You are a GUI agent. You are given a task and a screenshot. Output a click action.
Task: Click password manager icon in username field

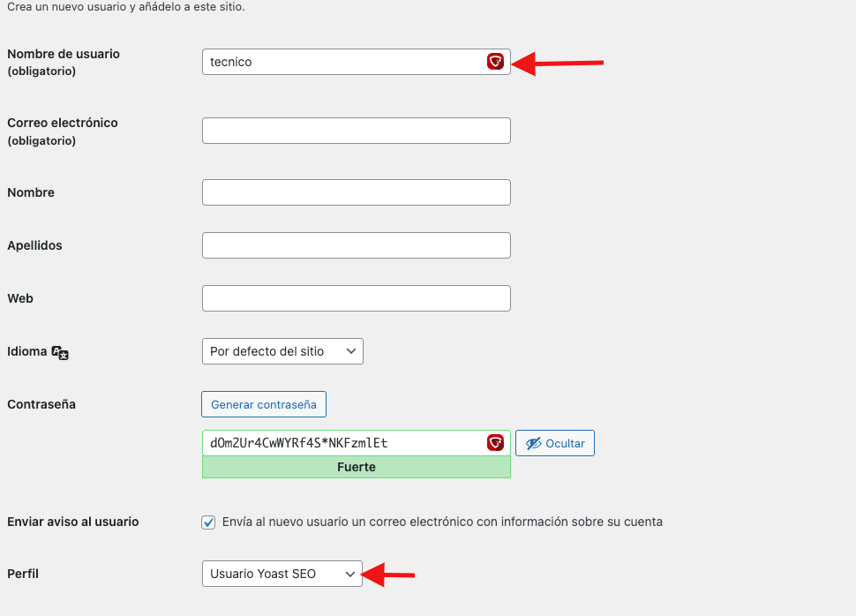pos(495,62)
